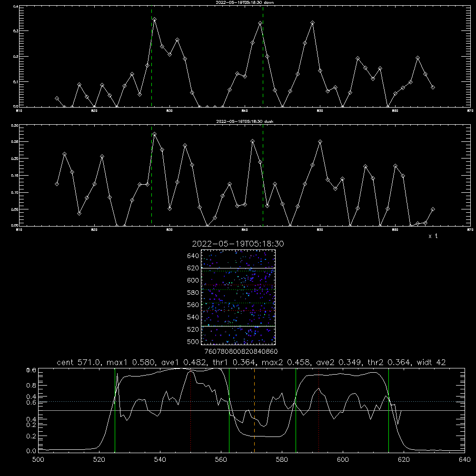This screenshot has height=476, width=476.
Task: Click the highest diamond marker in the dawn plot
Action: pos(155,20)
